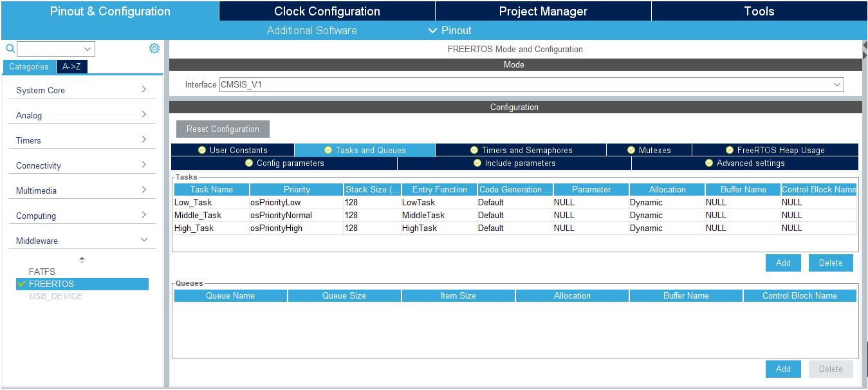Expand the Analog category
Image resolution: width=868 pixels, height=390 pixels.
(82, 115)
